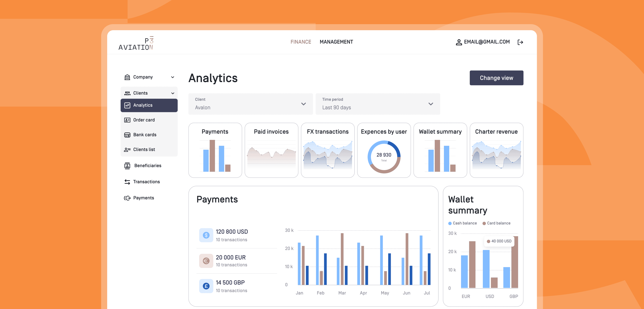Click the logout icon in header
Screen dimensions: 644x309
(520, 42)
